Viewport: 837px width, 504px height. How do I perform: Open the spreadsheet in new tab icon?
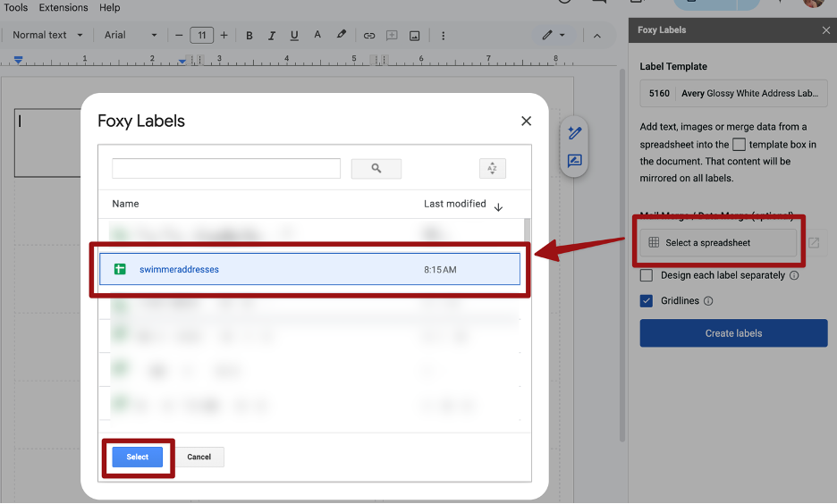[813, 242]
